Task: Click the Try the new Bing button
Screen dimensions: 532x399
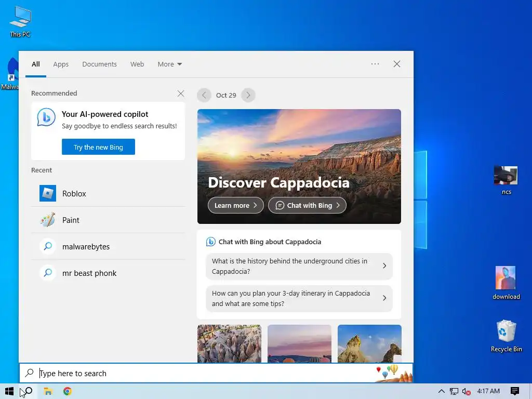Action: coord(98,147)
